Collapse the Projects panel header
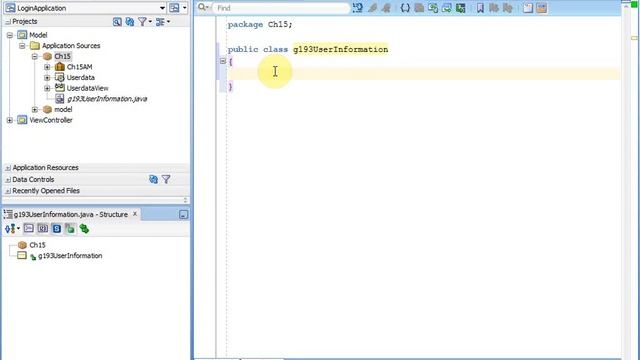The height and width of the screenshot is (360, 640). (8, 22)
